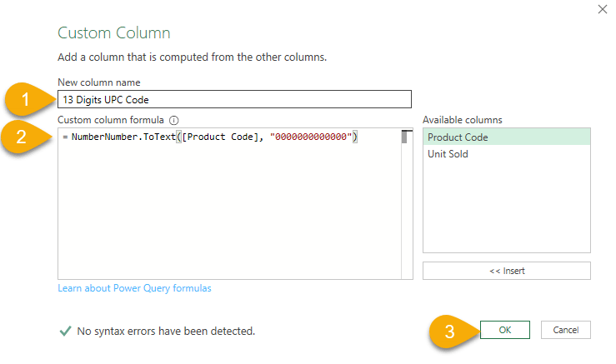Select Product Code in Available columns
This screenshot has width=616, height=364.
(458, 137)
